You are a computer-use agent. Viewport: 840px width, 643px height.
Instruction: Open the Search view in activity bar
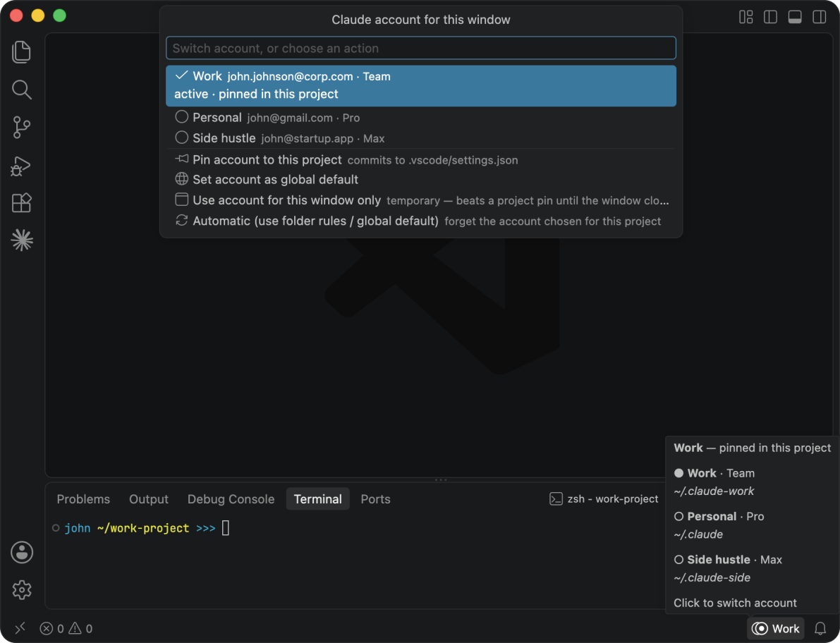click(21, 90)
